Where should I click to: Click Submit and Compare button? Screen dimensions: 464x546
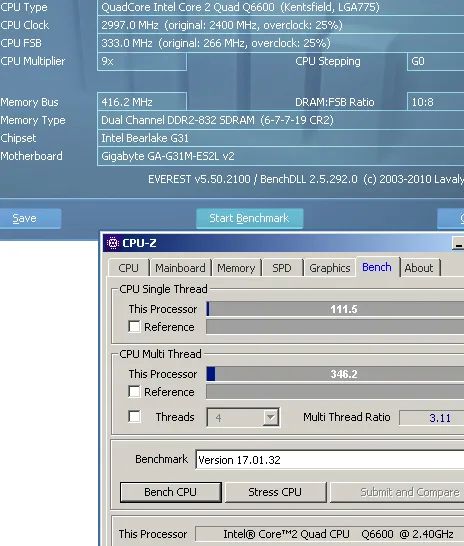[x=397, y=492]
